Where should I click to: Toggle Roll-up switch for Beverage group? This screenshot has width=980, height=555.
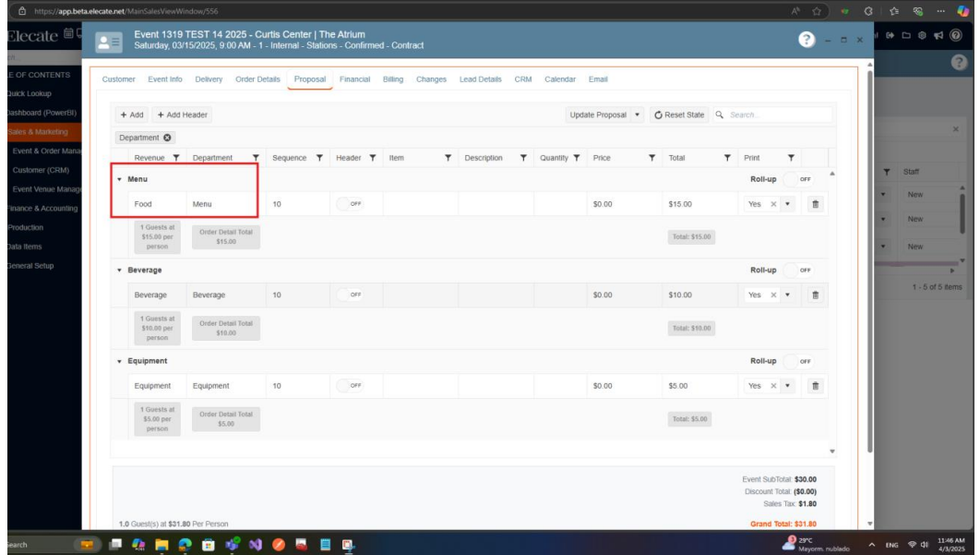(x=799, y=271)
